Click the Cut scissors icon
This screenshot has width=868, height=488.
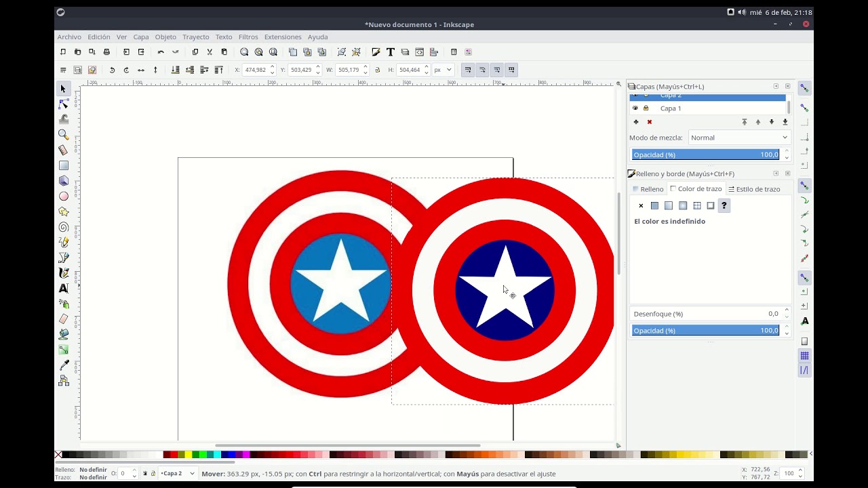(210, 52)
